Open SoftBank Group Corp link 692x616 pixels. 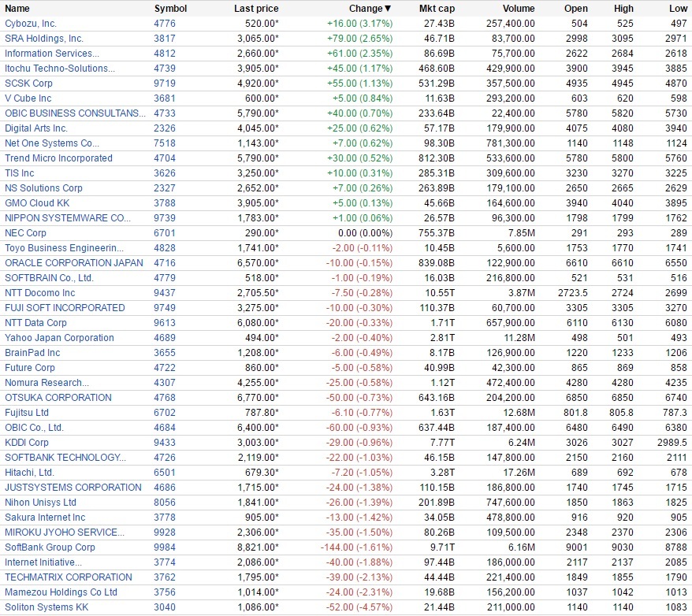50,548
